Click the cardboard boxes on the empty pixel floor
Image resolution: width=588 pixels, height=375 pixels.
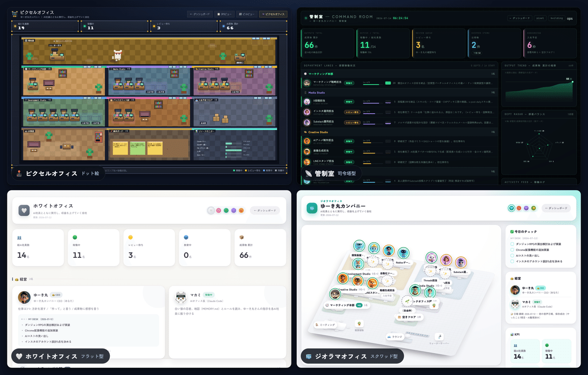221,118
